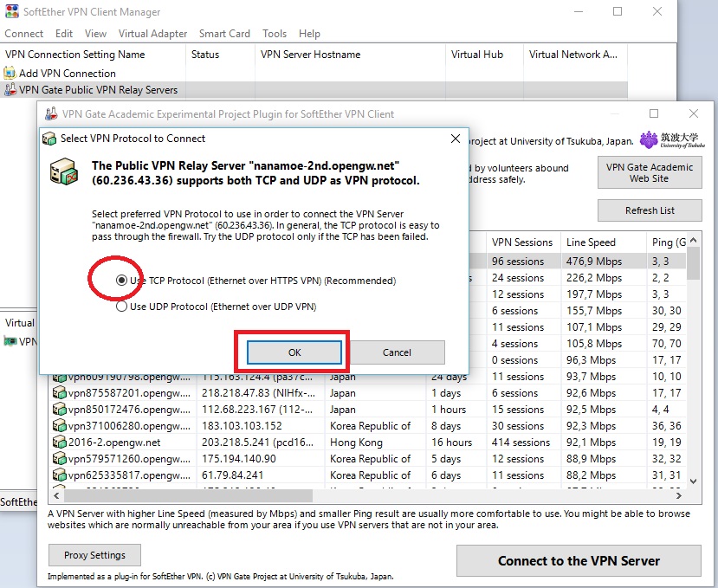
Task: Open Proxy Settings
Action: [x=94, y=554]
